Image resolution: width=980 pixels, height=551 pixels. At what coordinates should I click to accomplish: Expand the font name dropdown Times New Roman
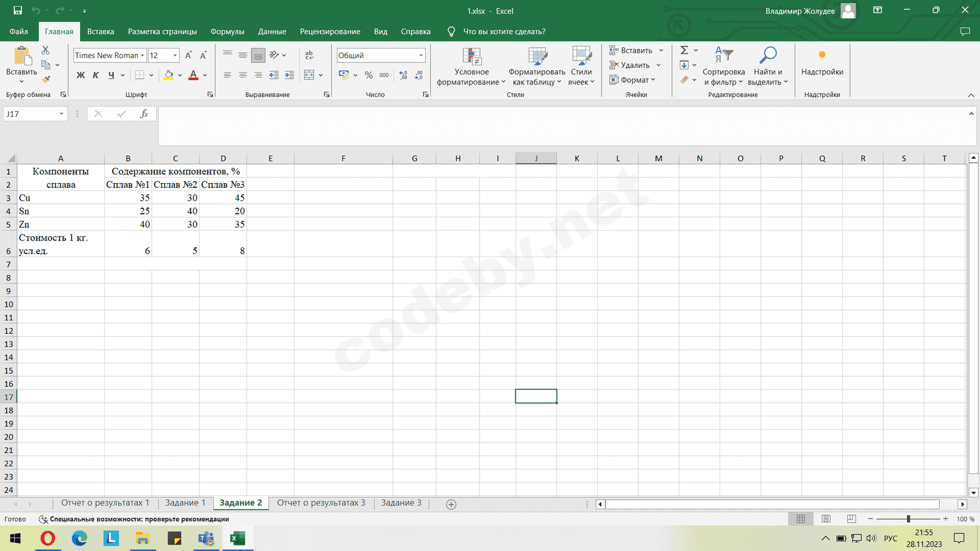click(143, 56)
